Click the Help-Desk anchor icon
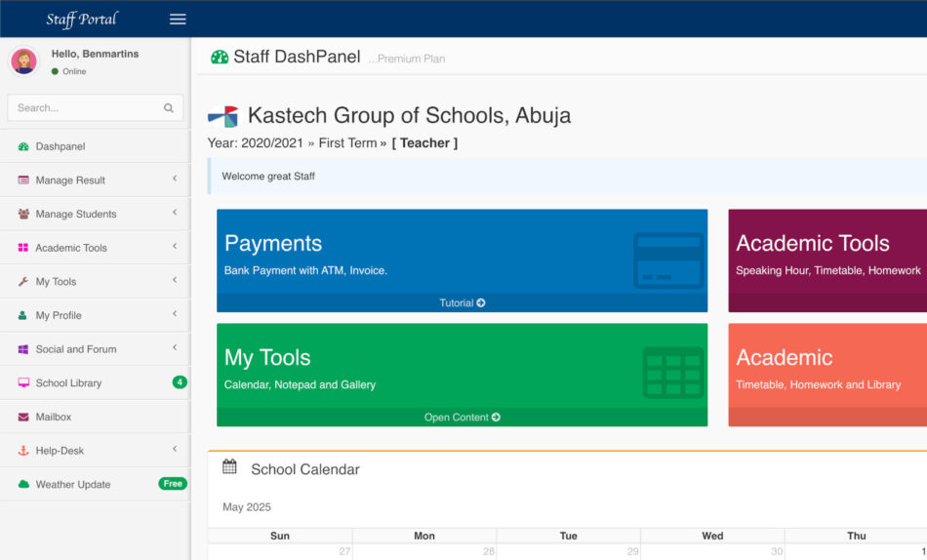This screenshot has height=560, width=927. tap(23, 451)
